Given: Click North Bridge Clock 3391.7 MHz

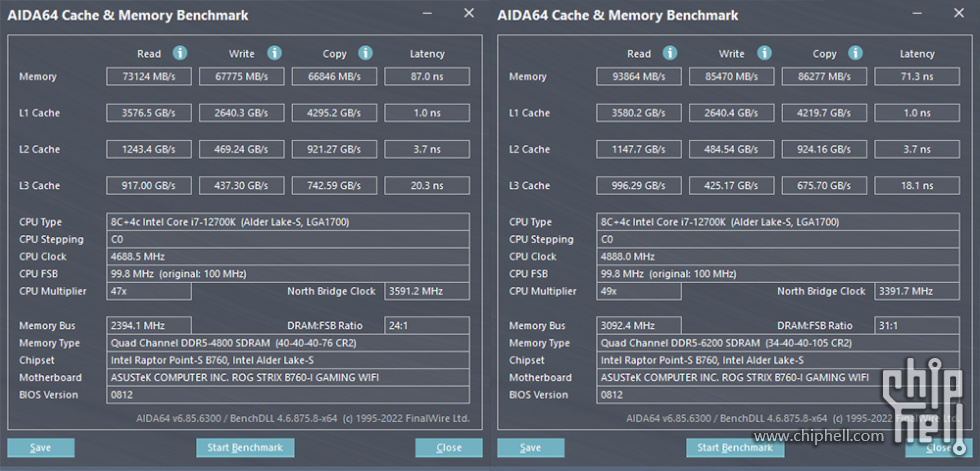Looking at the screenshot, I should point(917,291).
